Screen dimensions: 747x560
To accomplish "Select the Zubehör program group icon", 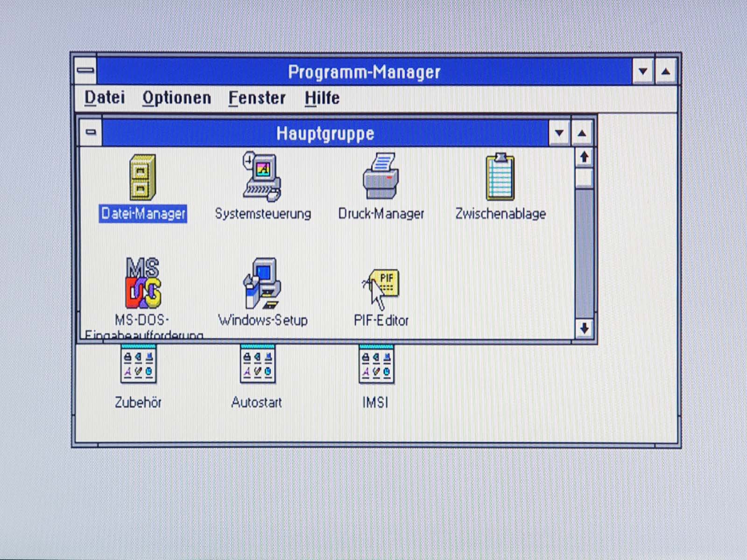I will click(x=138, y=364).
